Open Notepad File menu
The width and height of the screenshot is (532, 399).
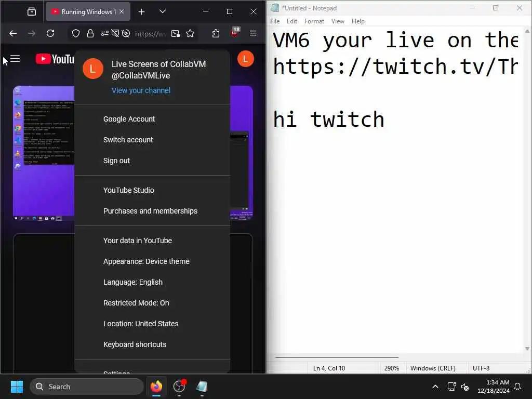pyautogui.click(x=275, y=21)
